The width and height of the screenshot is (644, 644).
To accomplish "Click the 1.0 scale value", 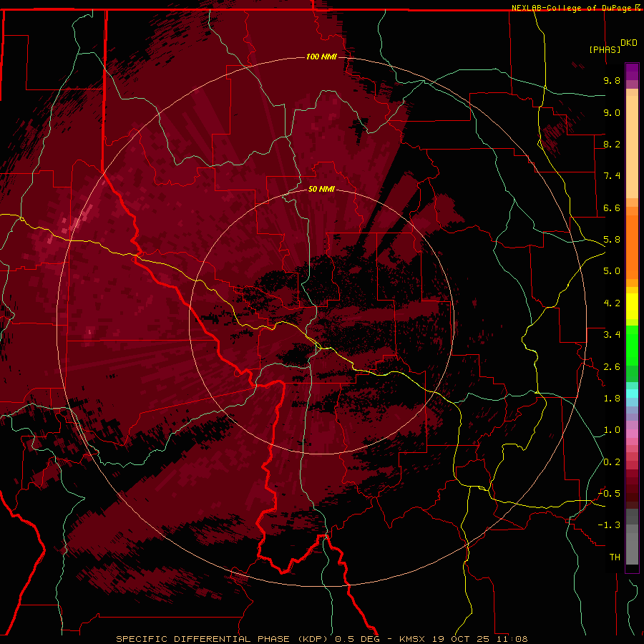I will pos(612,430).
